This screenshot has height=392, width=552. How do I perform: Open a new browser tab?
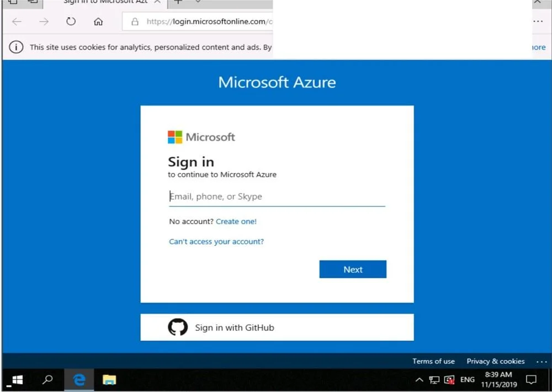point(178,2)
